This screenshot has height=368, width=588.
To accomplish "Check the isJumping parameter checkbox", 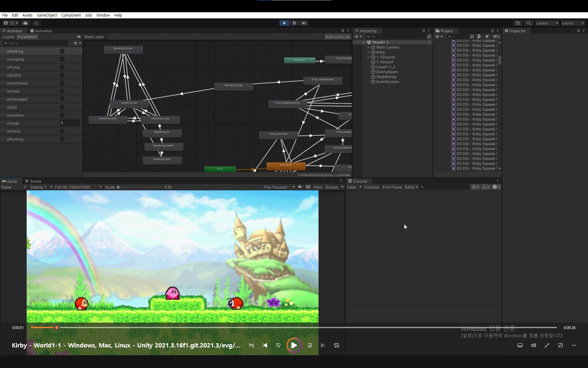I will [62, 59].
